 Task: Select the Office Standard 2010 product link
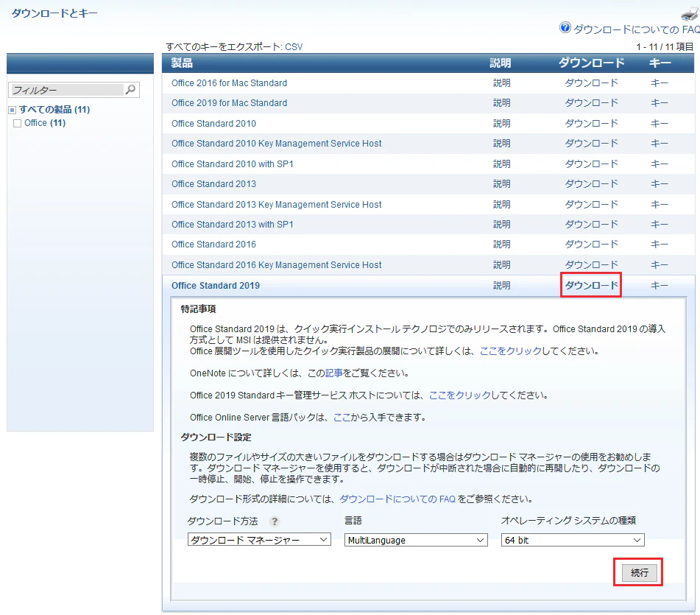tap(214, 123)
